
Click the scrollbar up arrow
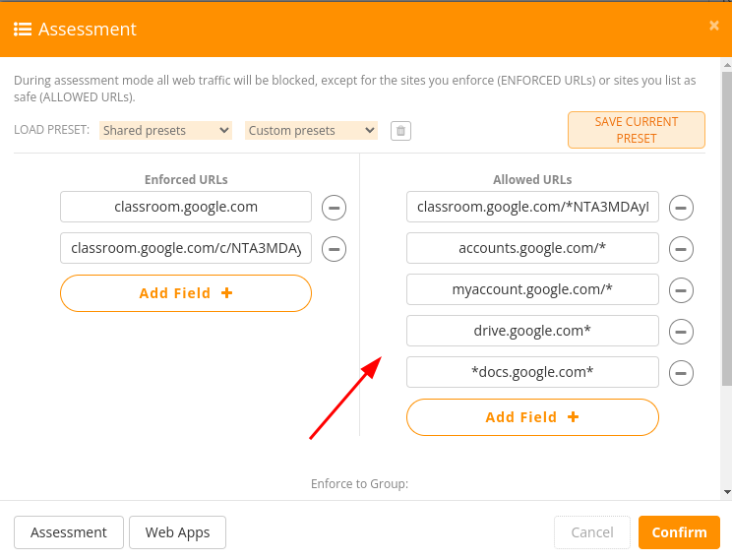pos(727,65)
